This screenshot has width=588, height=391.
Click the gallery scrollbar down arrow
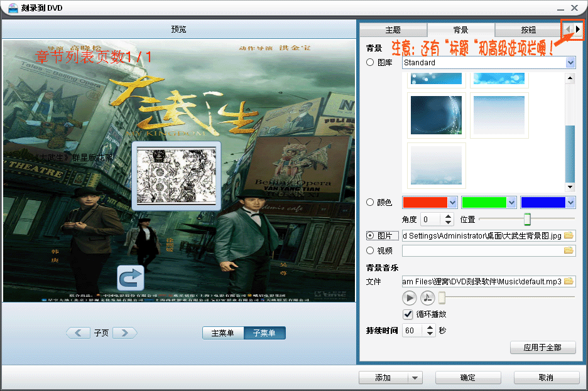(570, 186)
